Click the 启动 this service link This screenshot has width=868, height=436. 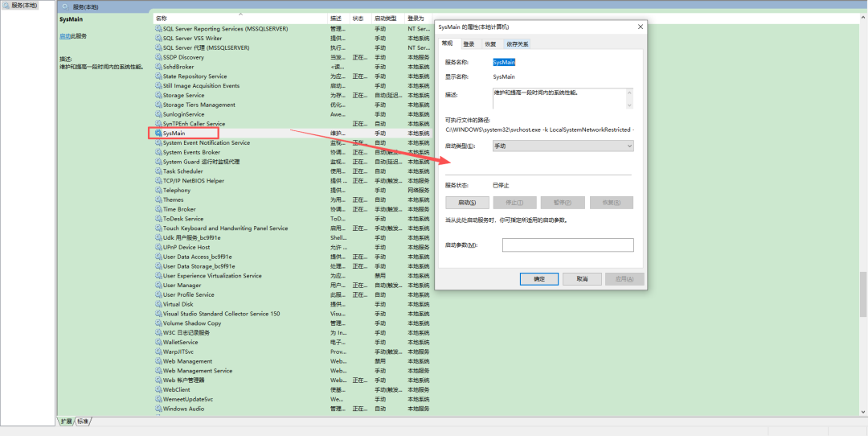tap(65, 36)
